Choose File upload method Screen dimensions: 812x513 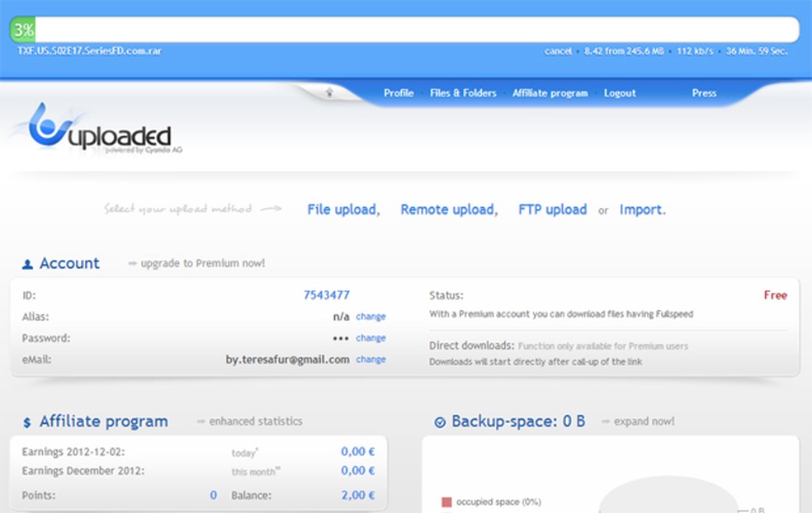(343, 209)
